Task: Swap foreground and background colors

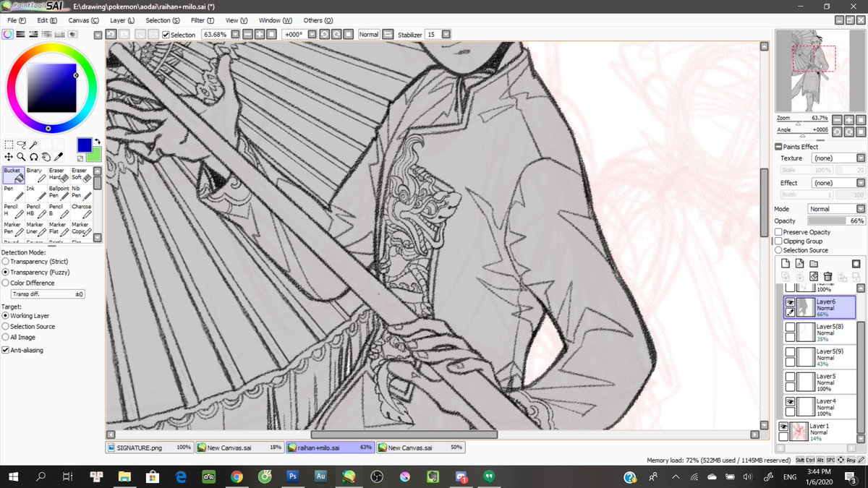Action: coord(98,142)
